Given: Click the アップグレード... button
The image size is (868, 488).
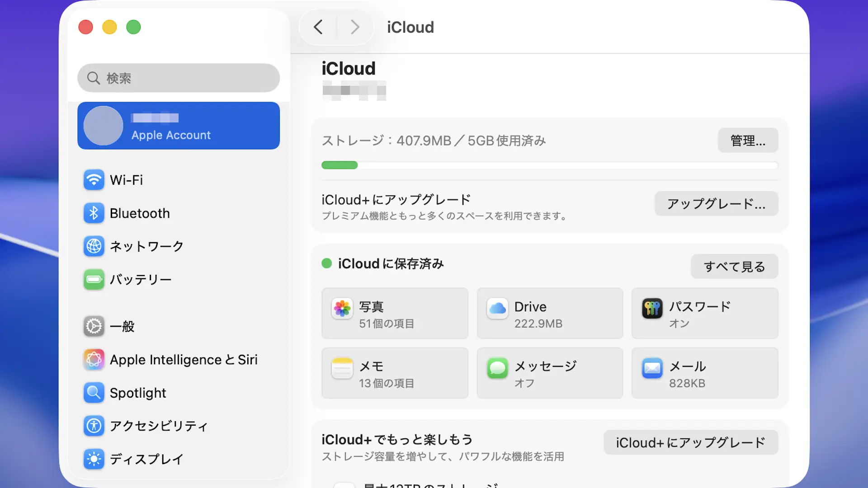Looking at the screenshot, I should tap(716, 204).
